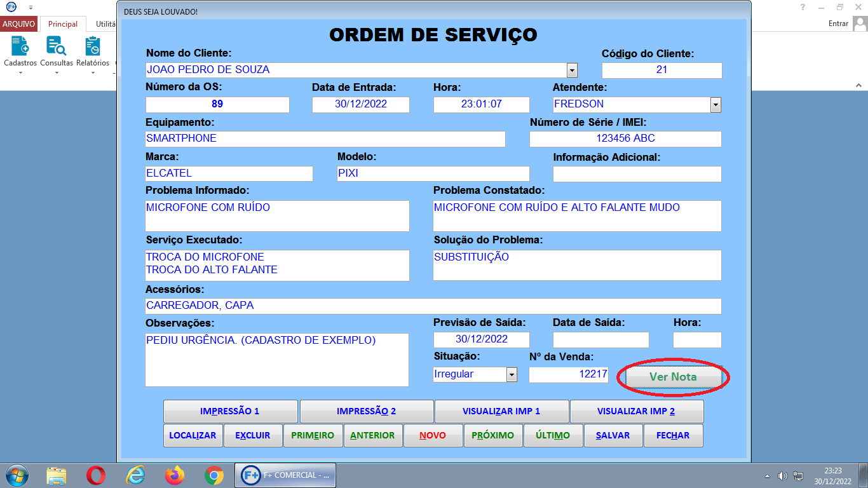Open quick access toolbar customize arrow

click(31, 7)
